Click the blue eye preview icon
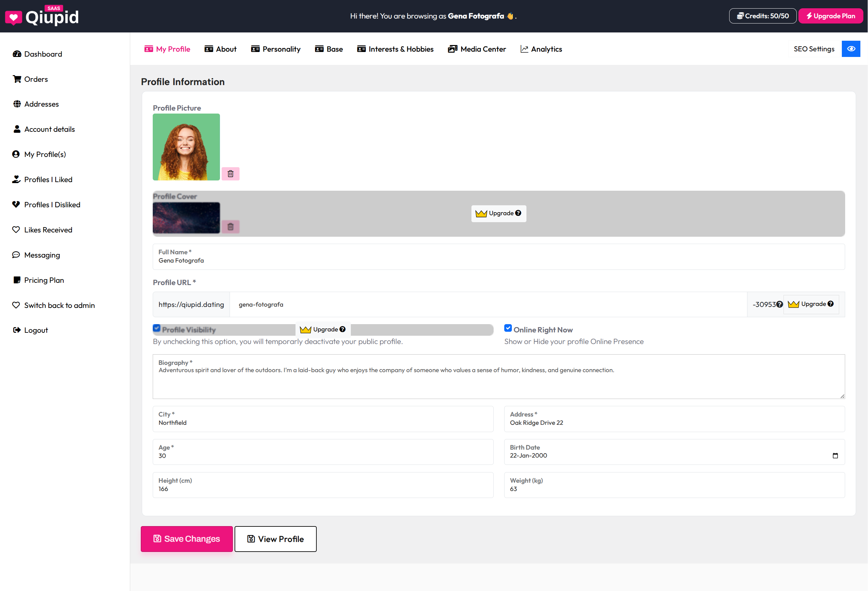 (851, 49)
